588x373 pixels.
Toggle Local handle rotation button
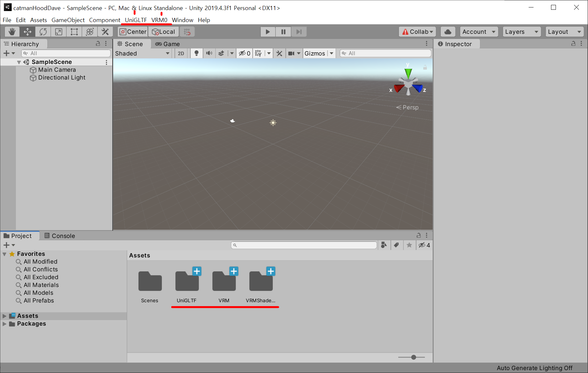[x=163, y=32]
